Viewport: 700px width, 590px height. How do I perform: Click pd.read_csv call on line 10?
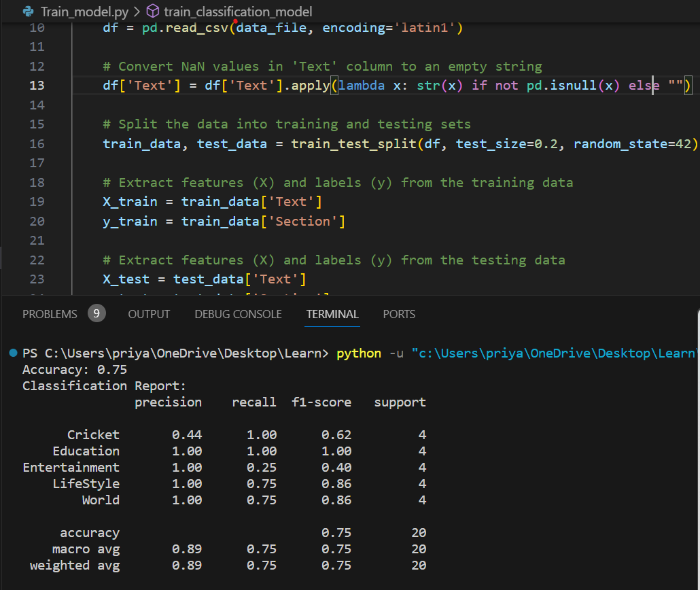point(186,28)
